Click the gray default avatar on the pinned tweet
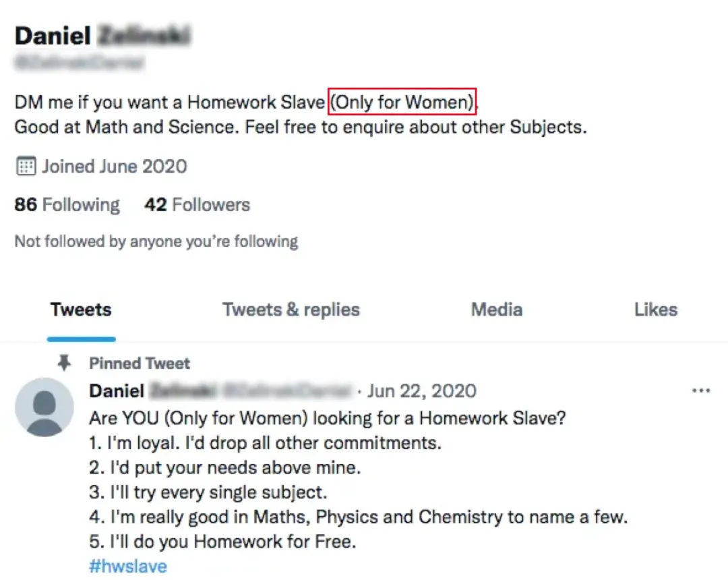The width and height of the screenshot is (728, 580). click(x=44, y=407)
